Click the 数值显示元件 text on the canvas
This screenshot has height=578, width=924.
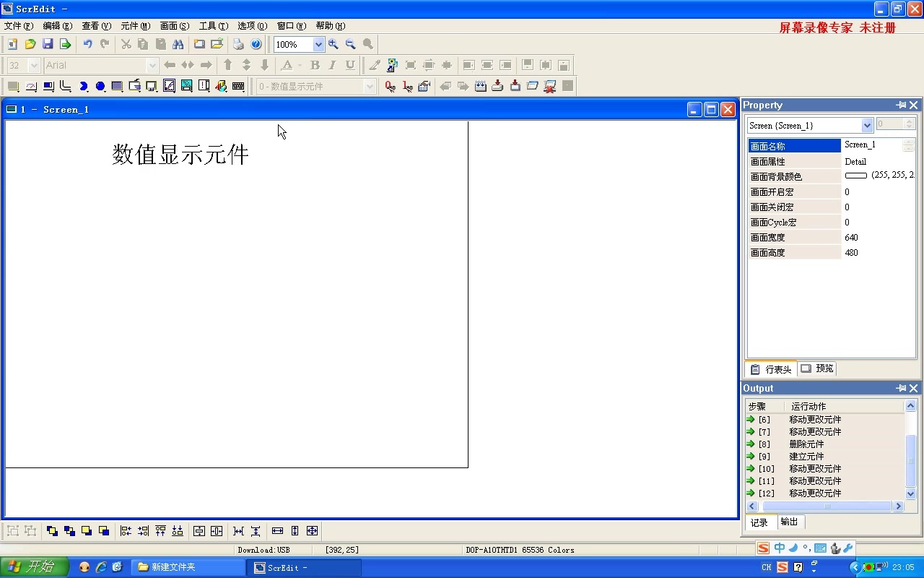coord(180,155)
